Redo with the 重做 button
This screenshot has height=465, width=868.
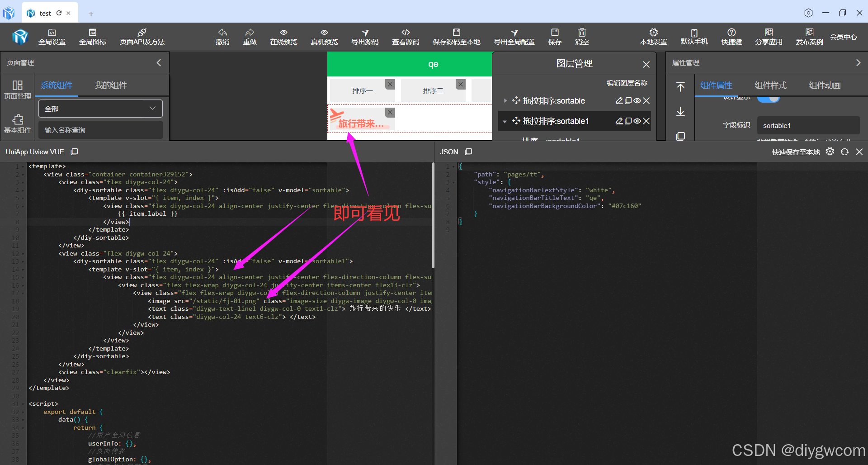tap(250, 37)
